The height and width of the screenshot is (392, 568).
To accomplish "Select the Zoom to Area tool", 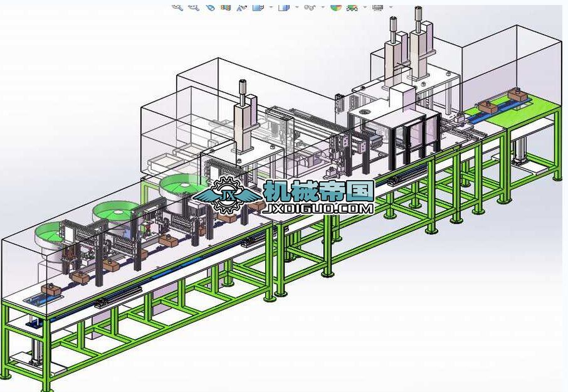I will click(x=194, y=6).
